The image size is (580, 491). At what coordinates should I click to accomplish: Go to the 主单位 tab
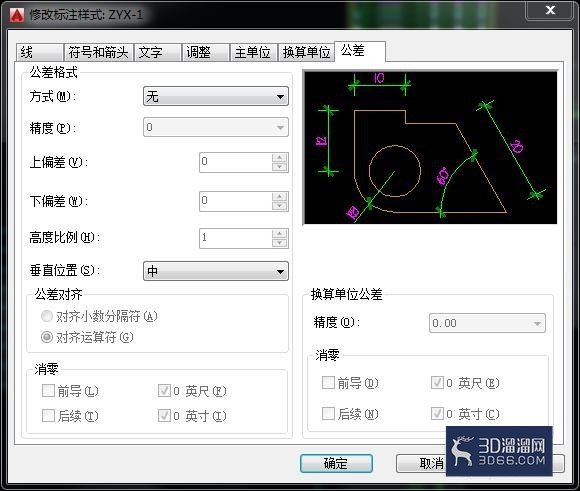pyautogui.click(x=253, y=52)
